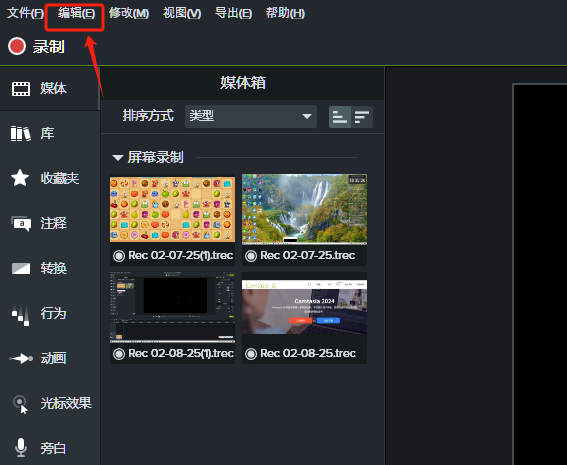
Task: Open the 注释 callout icon
Action: click(21, 223)
